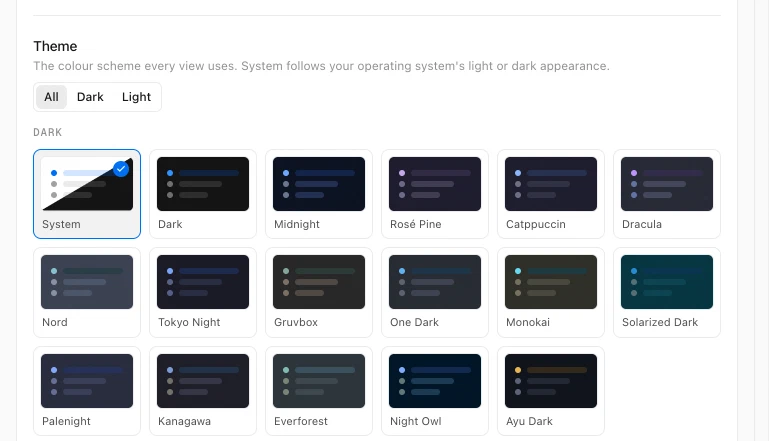Switch to the Monokai theme
This screenshot has width=769, height=441.
pyautogui.click(x=551, y=292)
